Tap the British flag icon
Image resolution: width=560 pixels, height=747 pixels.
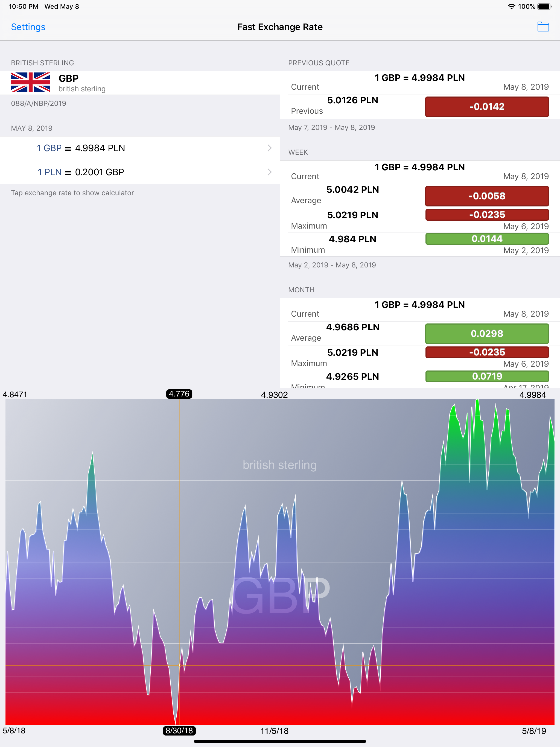pyautogui.click(x=31, y=82)
